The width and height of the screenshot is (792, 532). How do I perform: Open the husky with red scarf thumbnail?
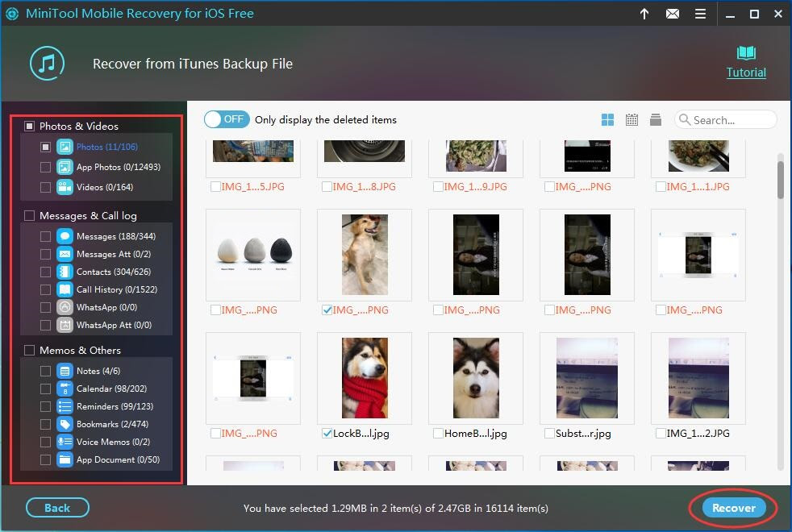pos(365,377)
